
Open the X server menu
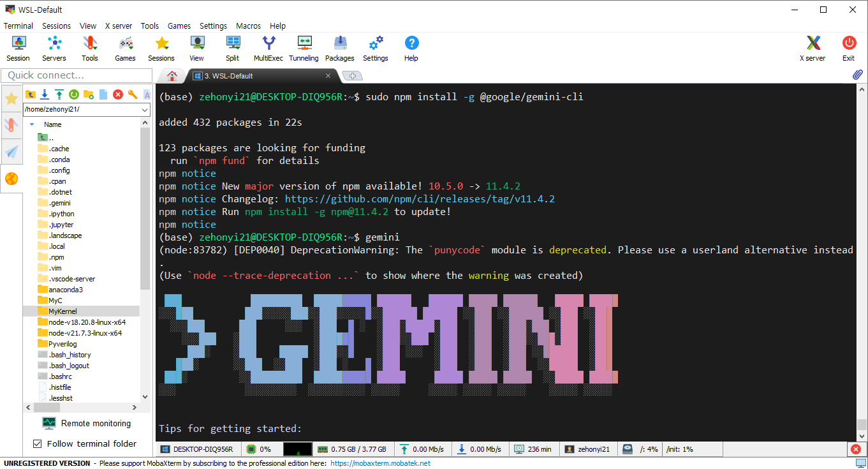coord(119,26)
